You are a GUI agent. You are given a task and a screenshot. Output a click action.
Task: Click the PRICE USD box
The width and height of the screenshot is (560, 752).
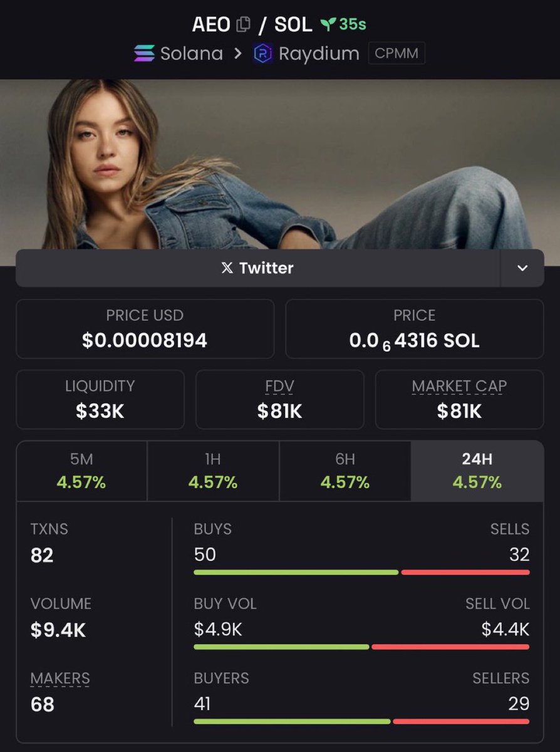pos(145,328)
